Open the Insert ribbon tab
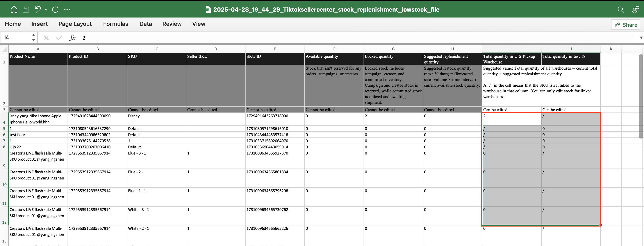The width and height of the screenshot is (644, 246). click(39, 24)
